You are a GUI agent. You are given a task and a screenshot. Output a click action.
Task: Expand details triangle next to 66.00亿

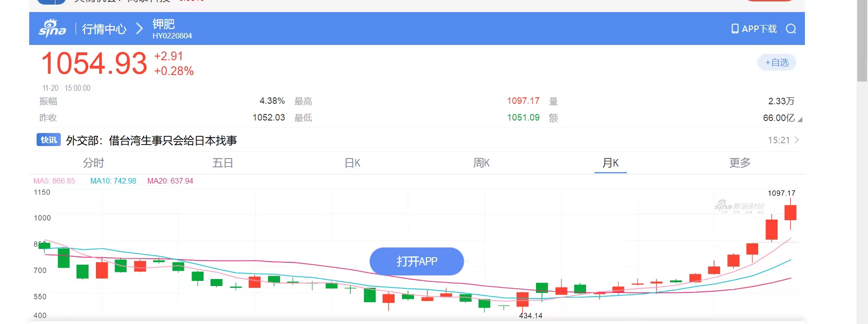pyautogui.click(x=800, y=120)
